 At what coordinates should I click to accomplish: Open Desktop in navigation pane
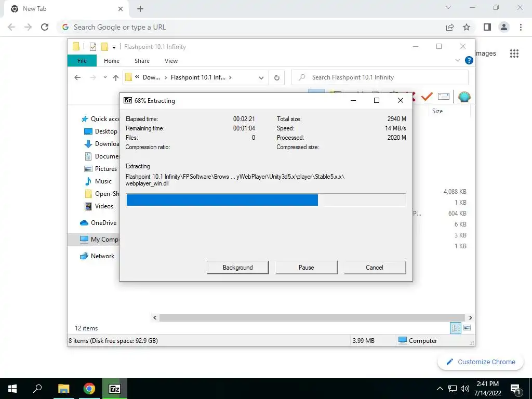tap(101, 131)
